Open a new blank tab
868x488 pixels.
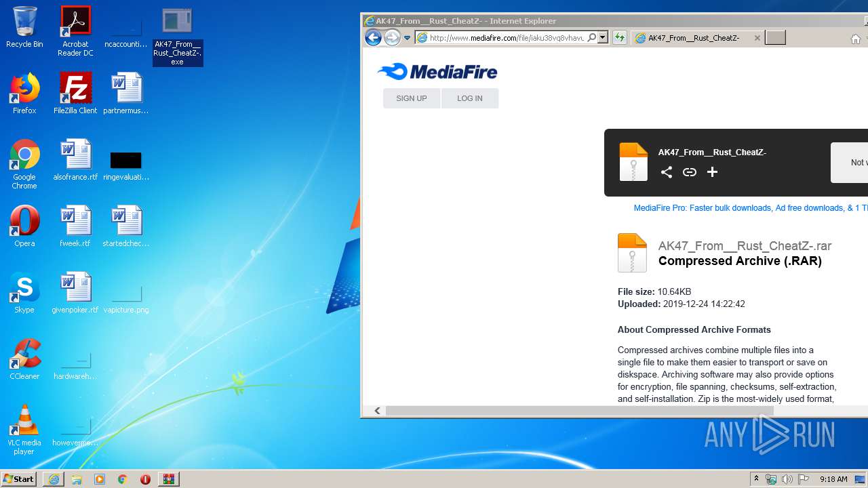pyautogui.click(x=775, y=38)
